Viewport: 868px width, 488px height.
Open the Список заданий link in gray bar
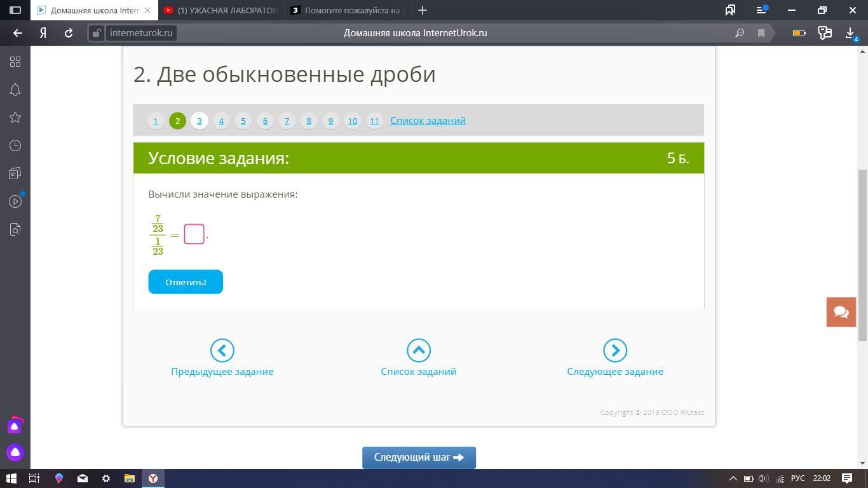[428, 121]
